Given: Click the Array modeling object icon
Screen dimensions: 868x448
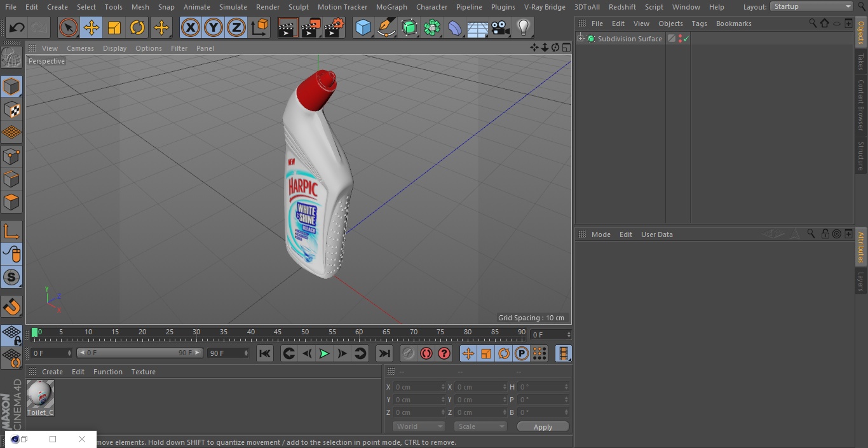Looking at the screenshot, I should (432, 27).
